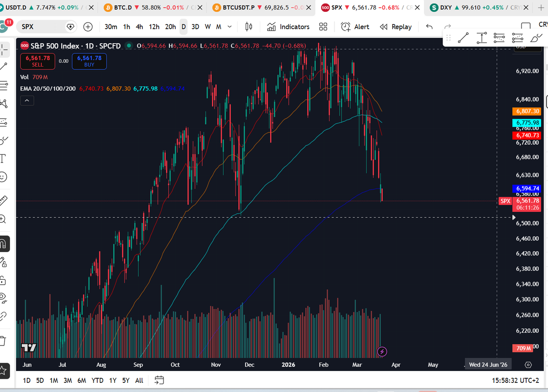Open the candle chart style selector
Screen dimensions: 548x392
[x=249, y=27]
